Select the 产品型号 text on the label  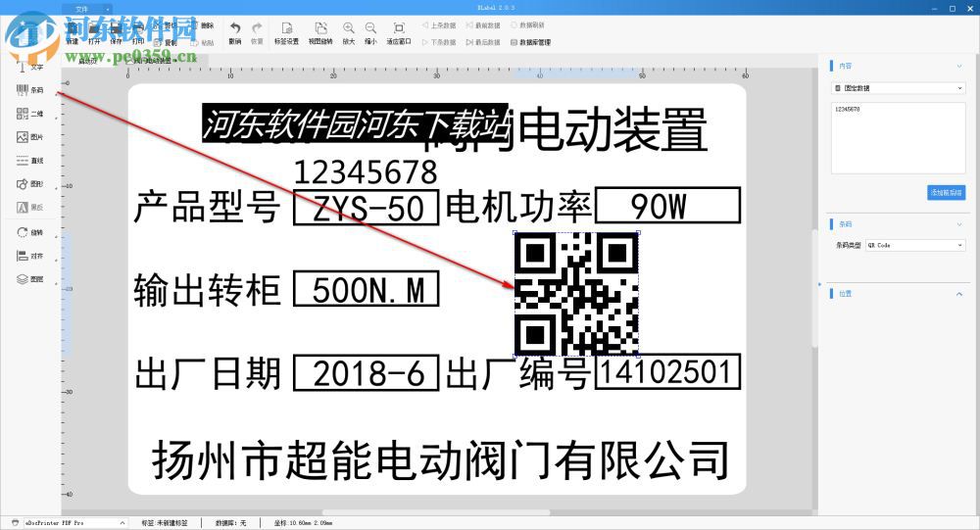(x=206, y=207)
